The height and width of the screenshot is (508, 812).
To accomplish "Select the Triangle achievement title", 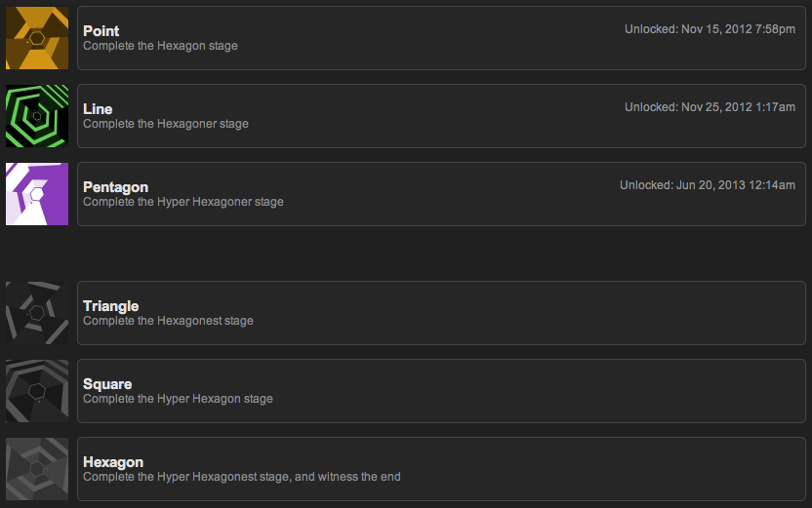I will click(x=110, y=306).
